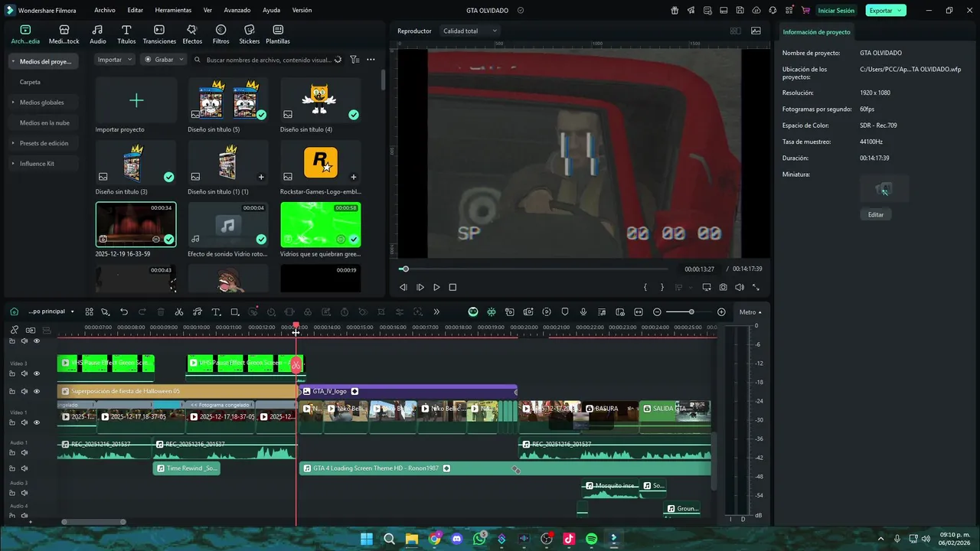
Task: Expand Influence Kit in sidebar
Action: tap(13, 164)
